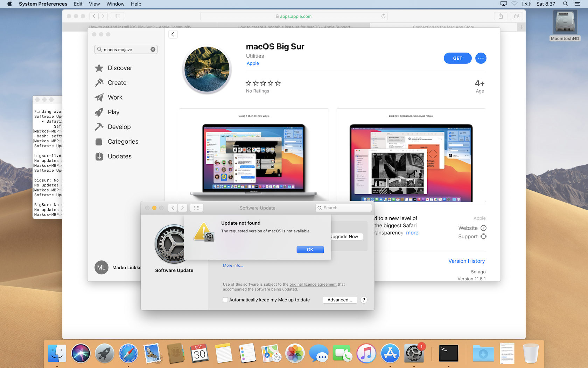
Task: Open the Window menu
Action: 115,4
